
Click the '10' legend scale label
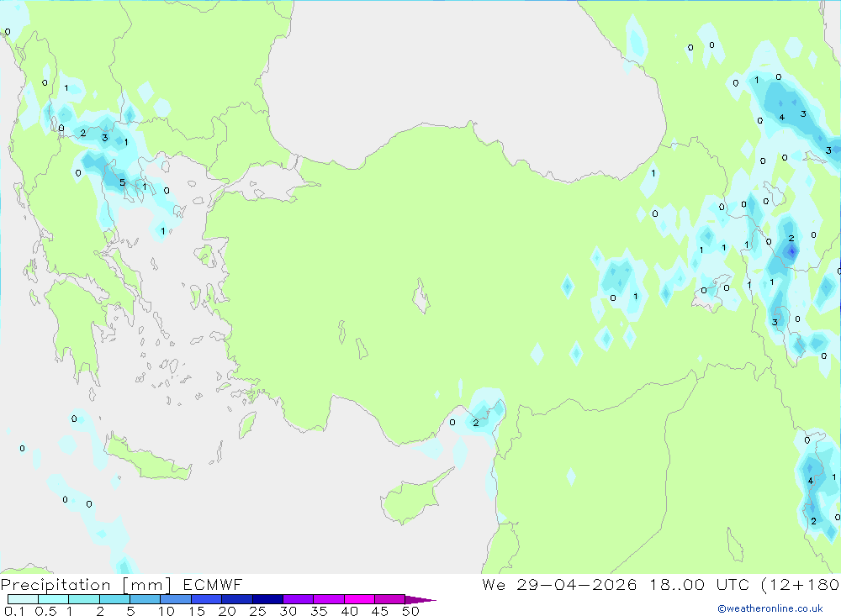pyautogui.click(x=167, y=611)
